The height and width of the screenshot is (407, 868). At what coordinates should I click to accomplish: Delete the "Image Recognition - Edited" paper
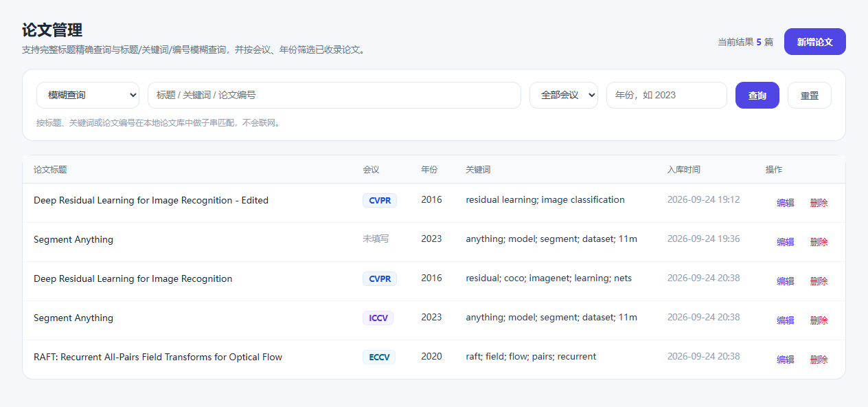point(819,203)
